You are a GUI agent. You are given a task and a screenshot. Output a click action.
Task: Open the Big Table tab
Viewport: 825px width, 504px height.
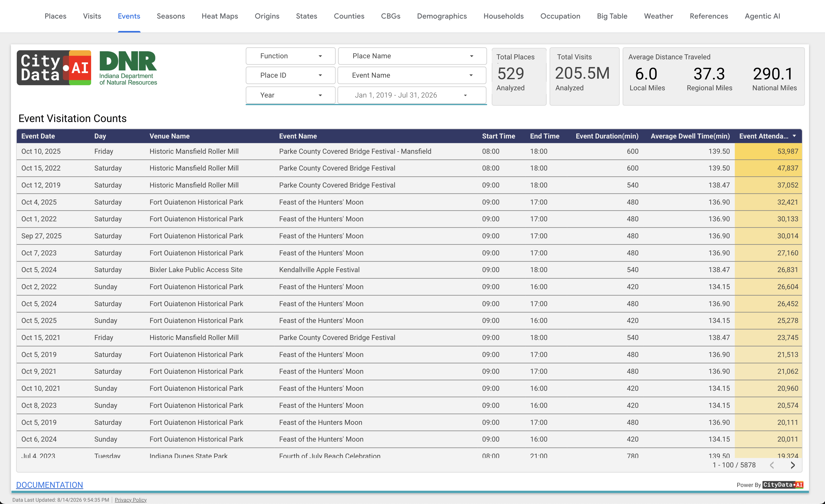pos(612,16)
